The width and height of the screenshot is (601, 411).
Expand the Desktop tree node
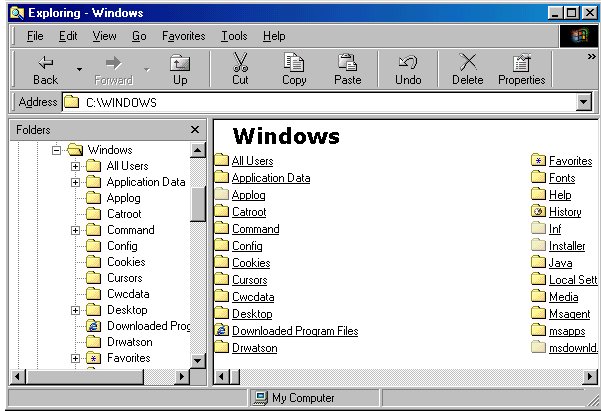(x=76, y=310)
